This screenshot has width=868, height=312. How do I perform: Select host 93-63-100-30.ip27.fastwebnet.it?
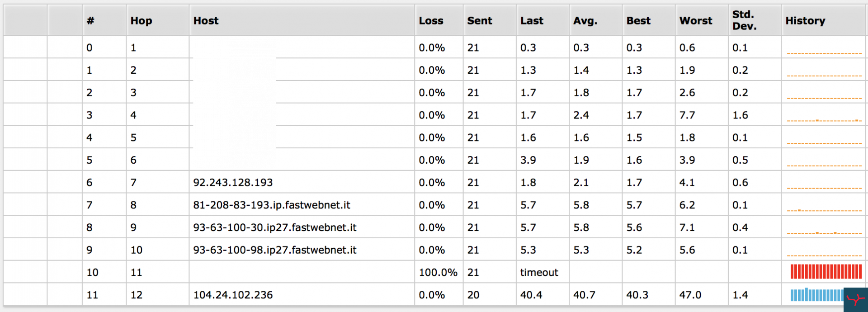pos(275,227)
